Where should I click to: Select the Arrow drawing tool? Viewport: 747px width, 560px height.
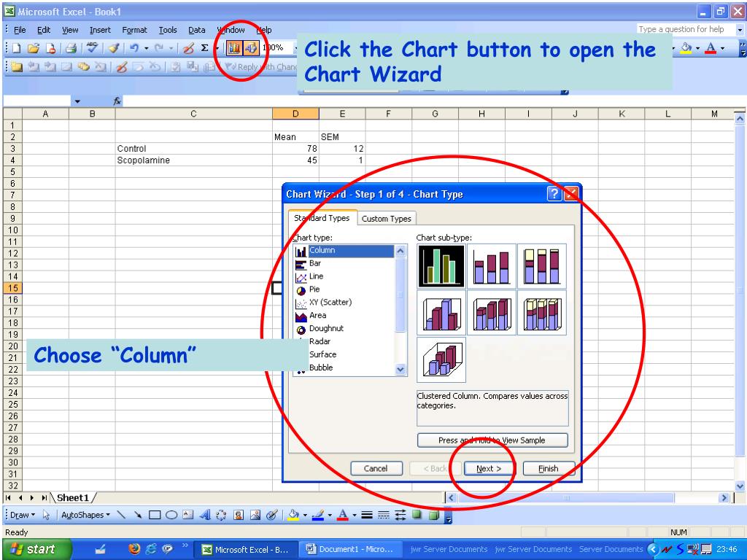[x=138, y=515]
